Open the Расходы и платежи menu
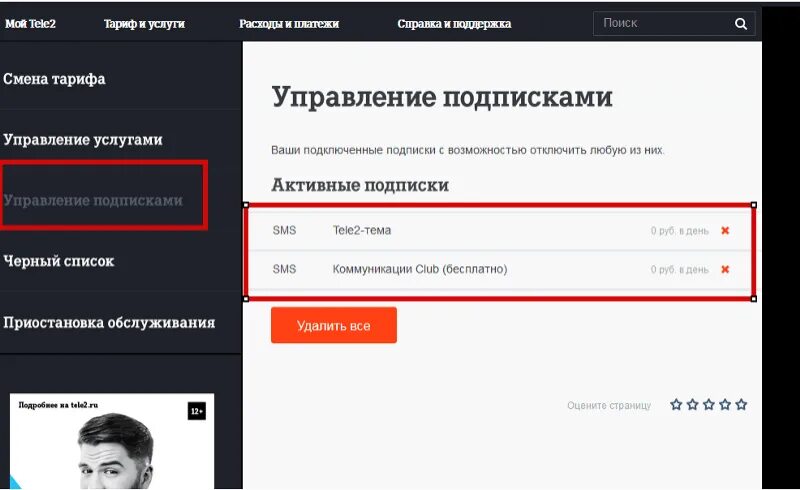Viewport: 800px width, 490px height. tap(289, 23)
